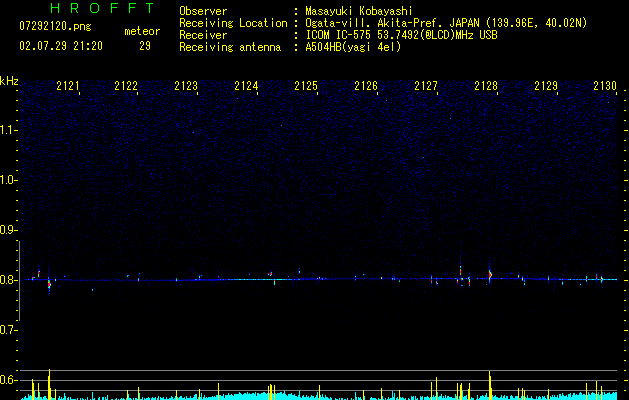This screenshot has width=629, height=400.
Task: Click the date stamp 02.07.29 21:20
Action: [x=61, y=46]
